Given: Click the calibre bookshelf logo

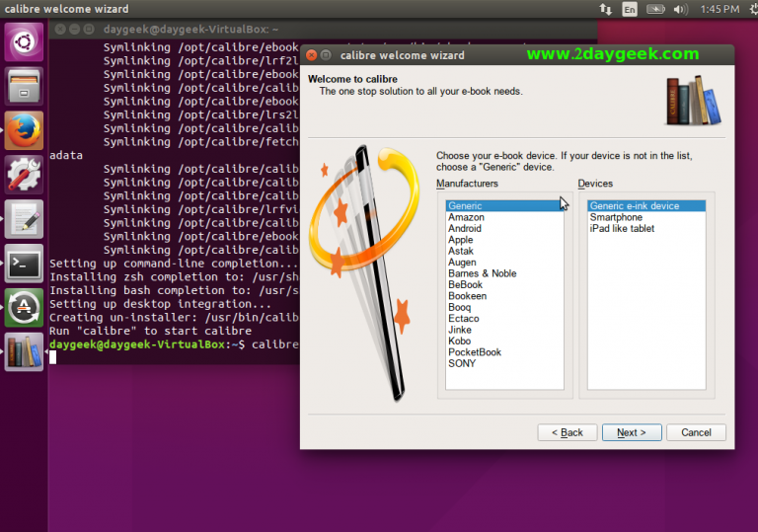Looking at the screenshot, I should pyautogui.click(x=693, y=101).
